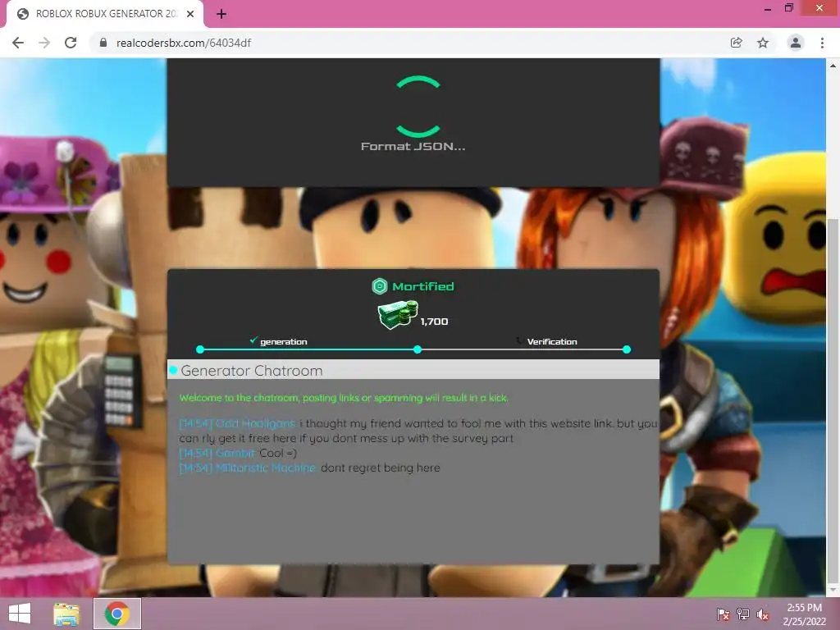Open the taskbar clock 2:55 PM
The image size is (840, 630).
[x=804, y=614]
